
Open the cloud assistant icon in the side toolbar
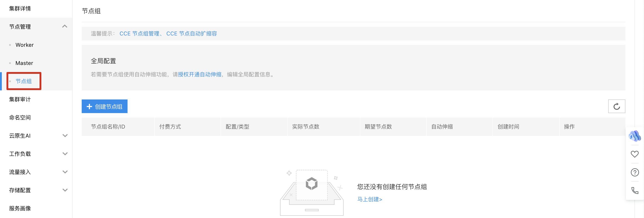[x=634, y=136]
